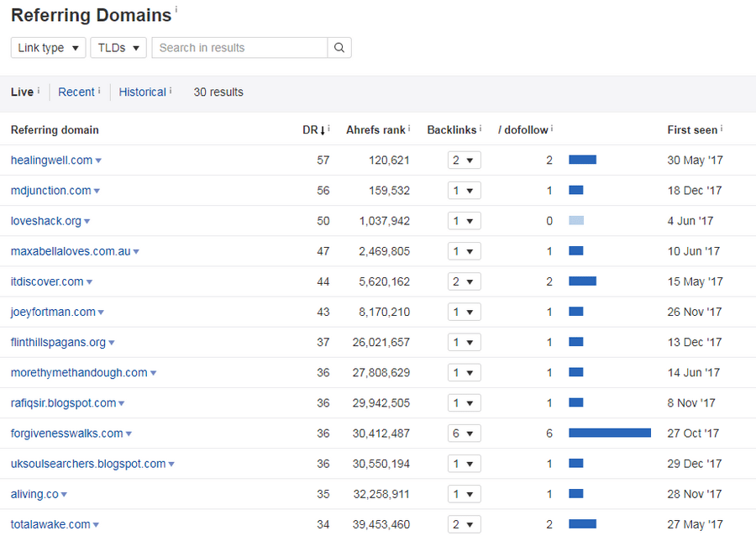The width and height of the screenshot is (756, 536).
Task: Click the info icon beside Backlinks header
Action: pos(480,129)
